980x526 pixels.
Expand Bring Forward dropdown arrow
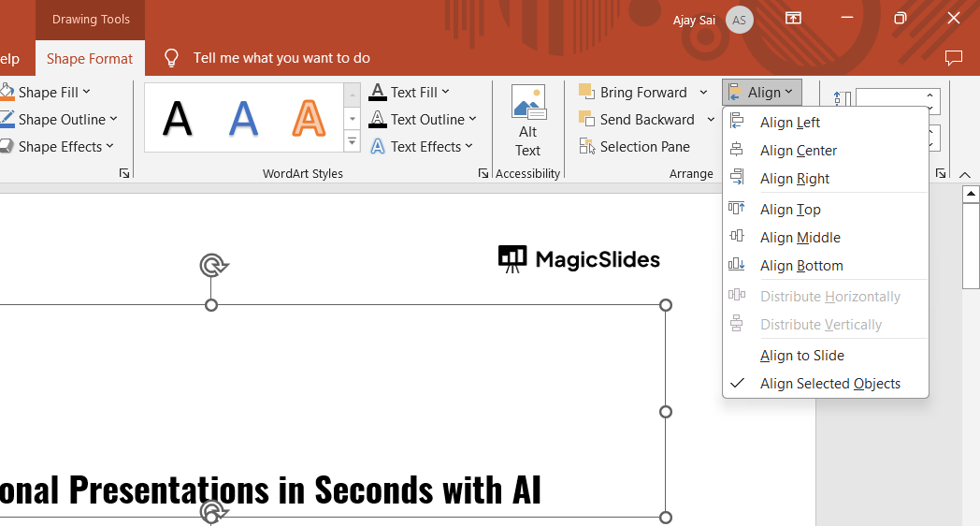click(x=704, y=93)
